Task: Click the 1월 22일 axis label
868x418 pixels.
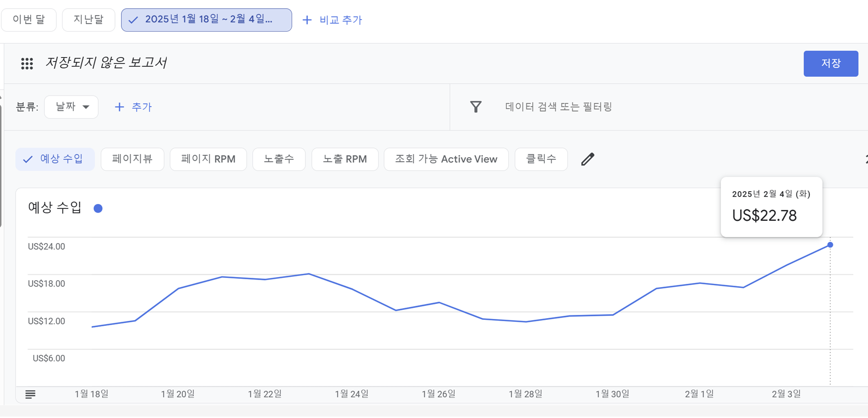Action: click(265, 394)
